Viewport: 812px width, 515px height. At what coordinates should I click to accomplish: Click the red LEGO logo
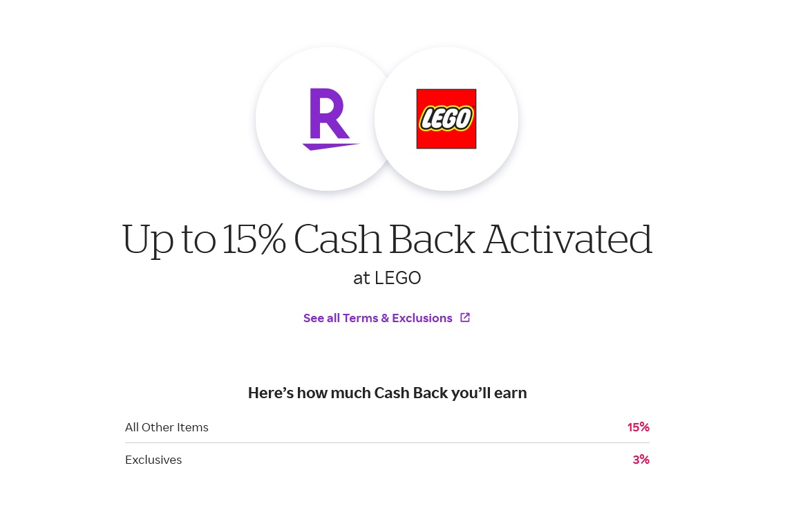tap(446, 119)
